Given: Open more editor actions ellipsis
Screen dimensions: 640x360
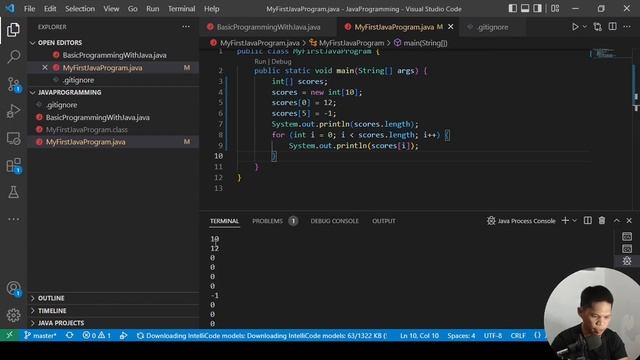Looking at the screenshot, I should [x=627, y=27].
